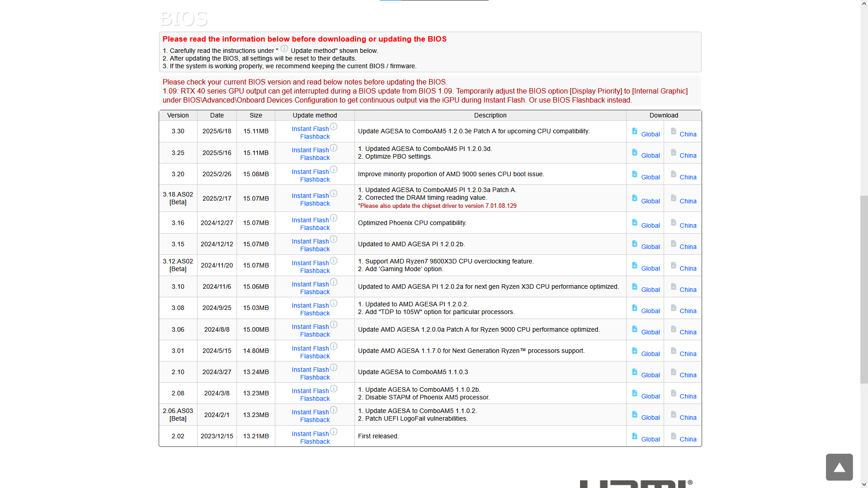Click Global download icon for BIOS 3.01
The width and height of the screenshot is (868, 488).
635,351
